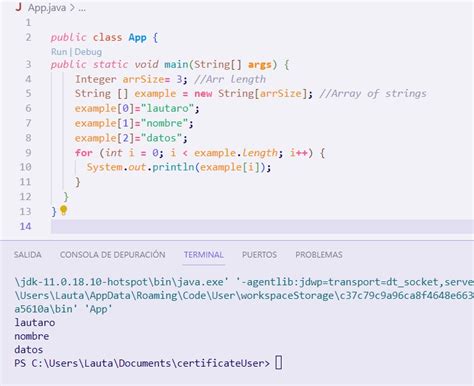
Task: Click line number 3 in gutter
Action: coord(28,64)
